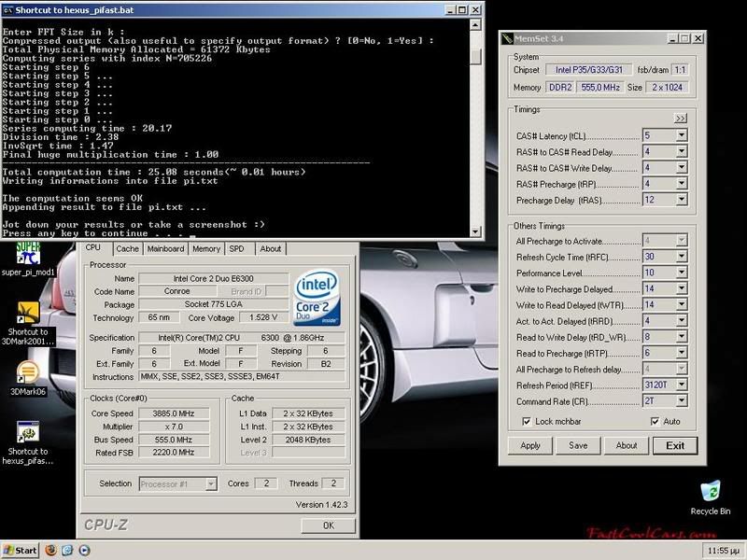The image size is (747, 560).
Task: Click the 2 x 1024 memory size field
Action: (667, 87)
